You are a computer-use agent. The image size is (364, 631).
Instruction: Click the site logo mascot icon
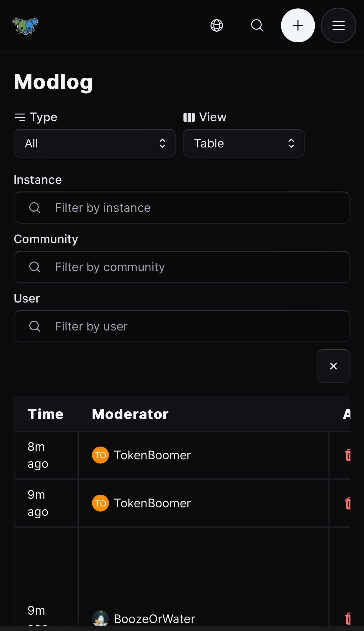pyautogui.click(x=25, y=26)
